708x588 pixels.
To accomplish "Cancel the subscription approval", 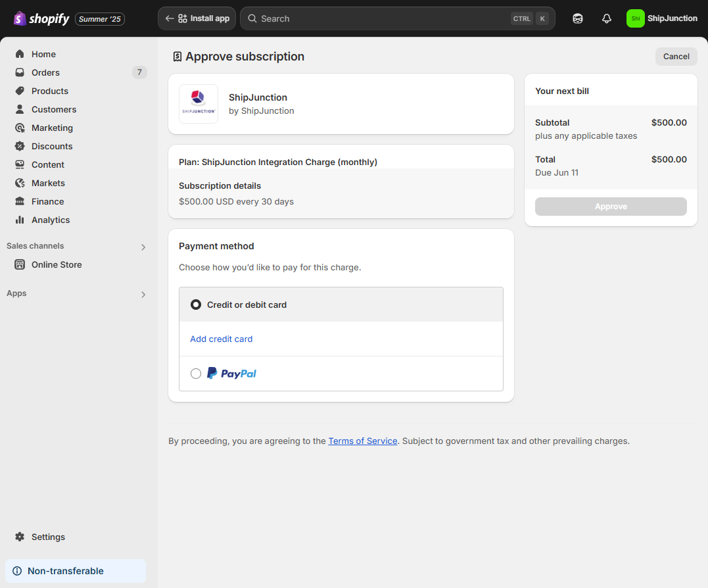I will click(x=676, y=57).
